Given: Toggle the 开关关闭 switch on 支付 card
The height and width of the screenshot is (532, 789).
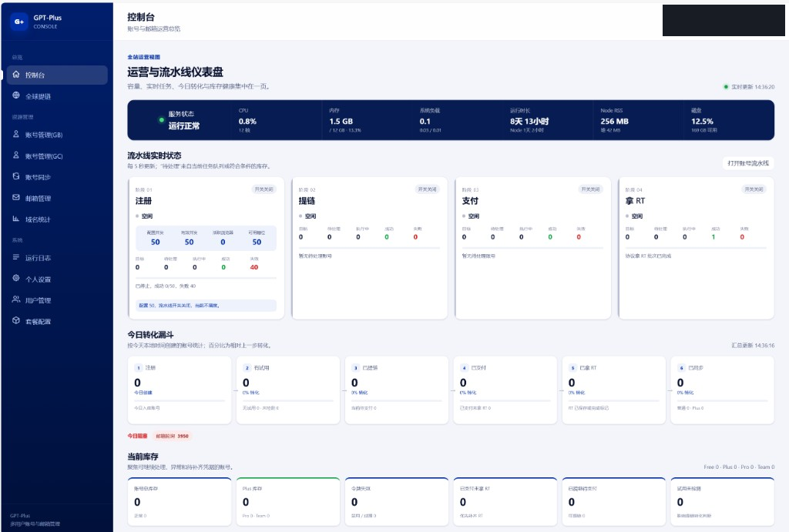Looking at the screenshot, I should [590, 189].
